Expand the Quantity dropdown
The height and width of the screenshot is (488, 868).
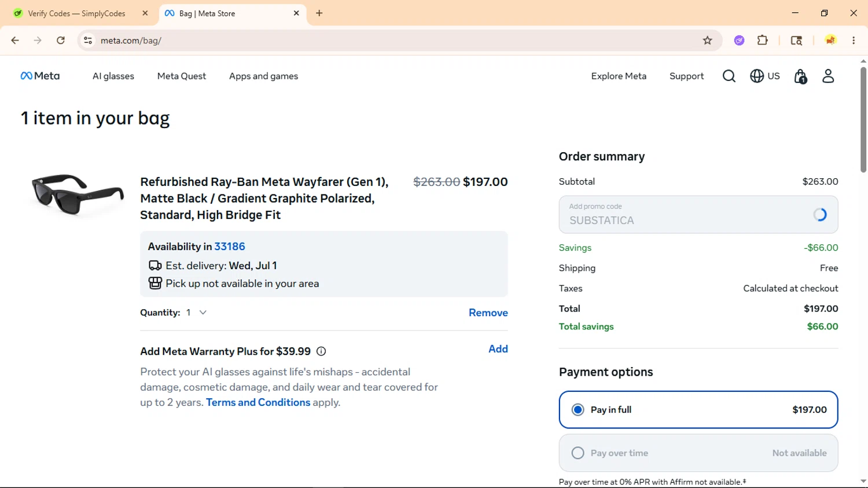[196, 313]
